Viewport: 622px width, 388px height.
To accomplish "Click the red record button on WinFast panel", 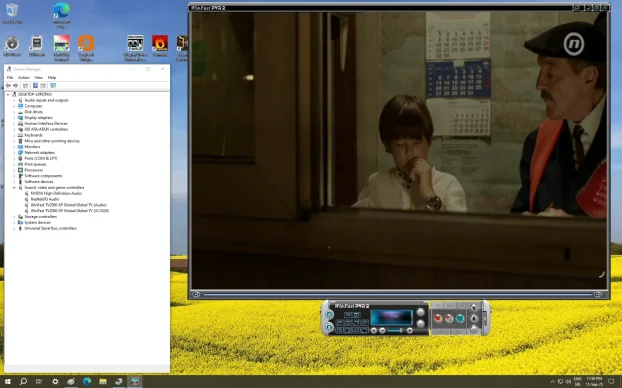I will [438, 318].
